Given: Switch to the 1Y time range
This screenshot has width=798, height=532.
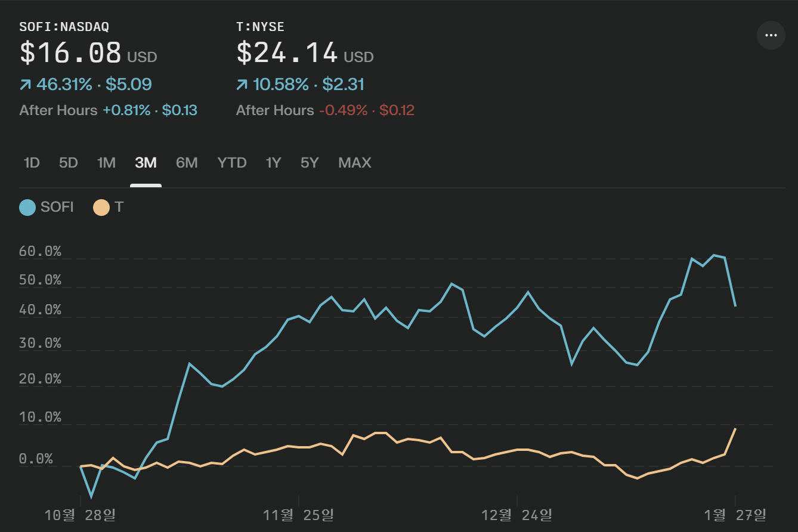Looking at the screenshot, I should (x=273, y=163).
